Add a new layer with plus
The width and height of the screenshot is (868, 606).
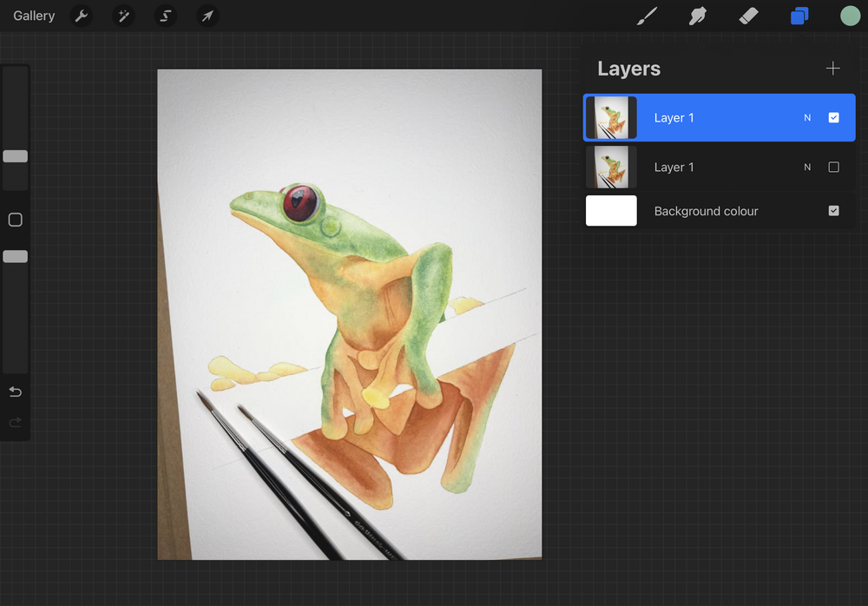(832, 68)
